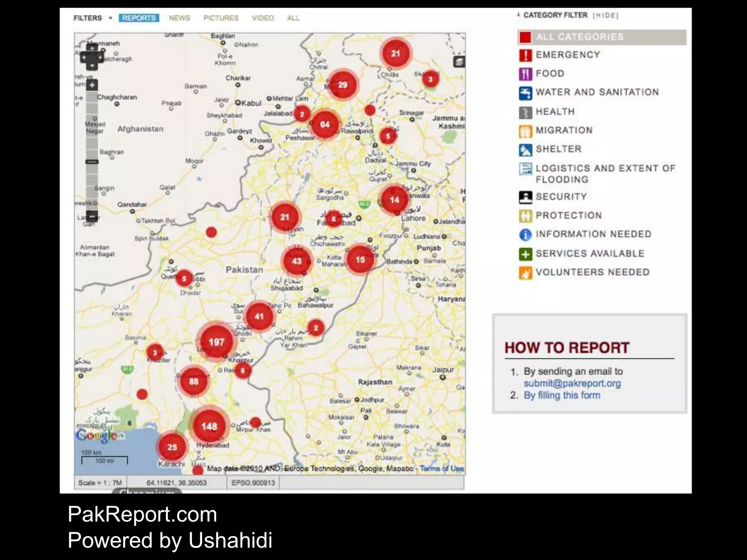Click the All Categories filter label

[x=580, y=37]
